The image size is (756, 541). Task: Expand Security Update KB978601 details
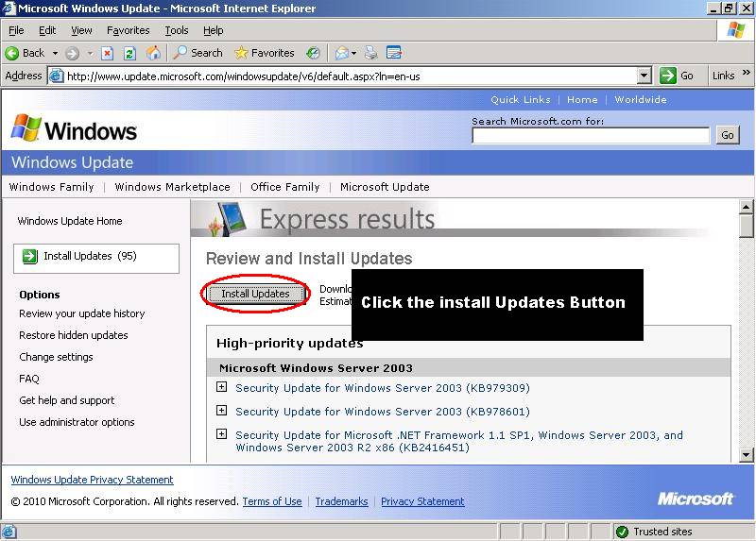click(x=221, y=411)
